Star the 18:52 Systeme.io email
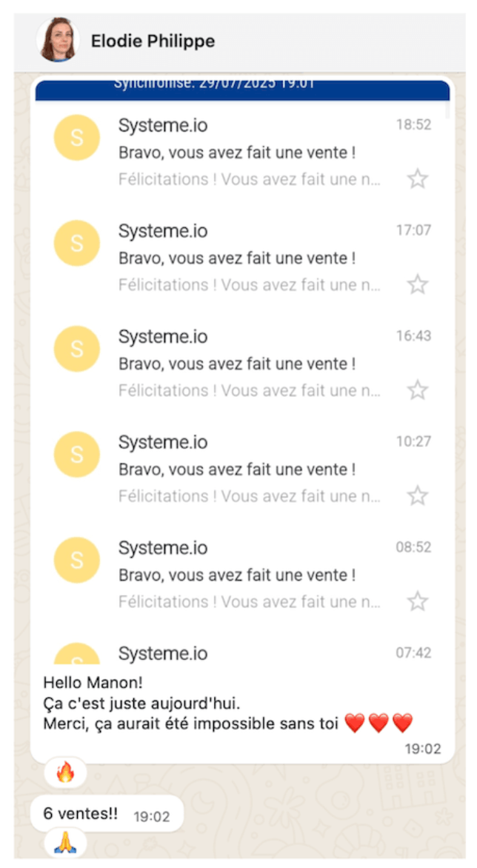The image size is (477, 868). coord(418,178)
